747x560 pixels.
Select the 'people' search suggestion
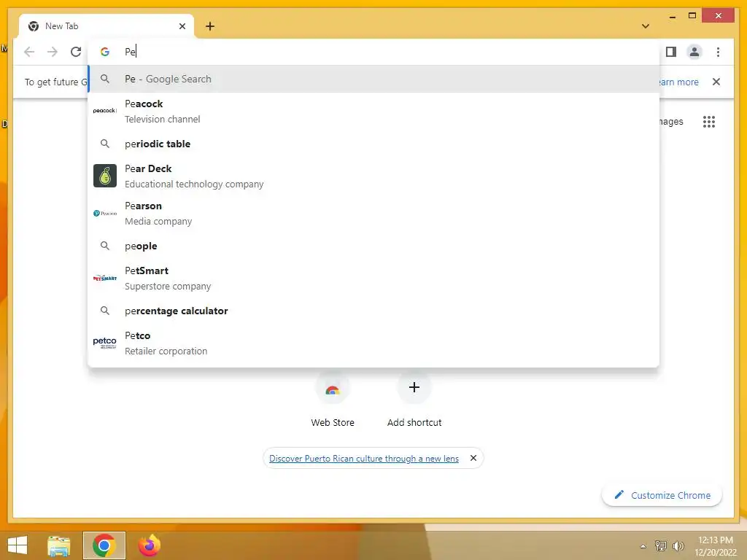373,246
